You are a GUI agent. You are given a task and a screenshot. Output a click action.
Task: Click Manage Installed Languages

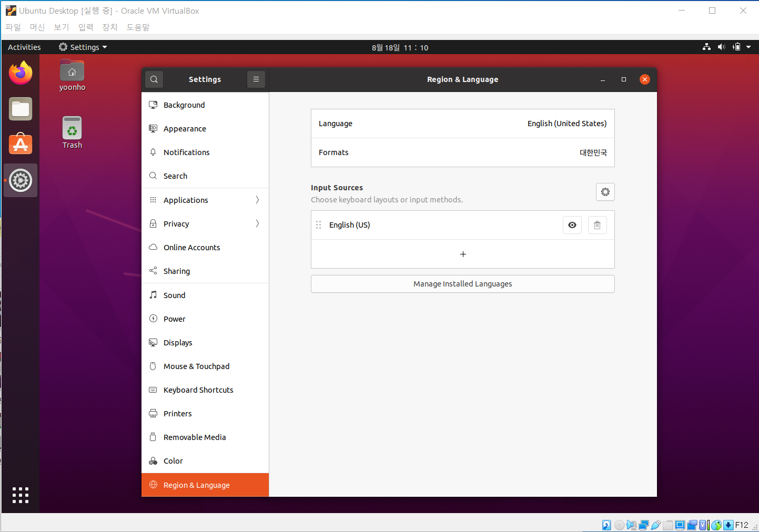[x=463, y=284]
